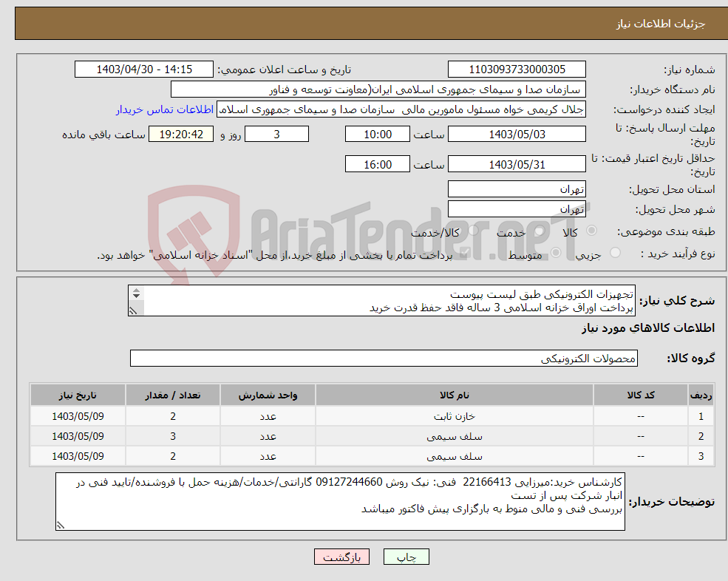Select the کالا radio button

pyautogui.click(x=591, y=231)
